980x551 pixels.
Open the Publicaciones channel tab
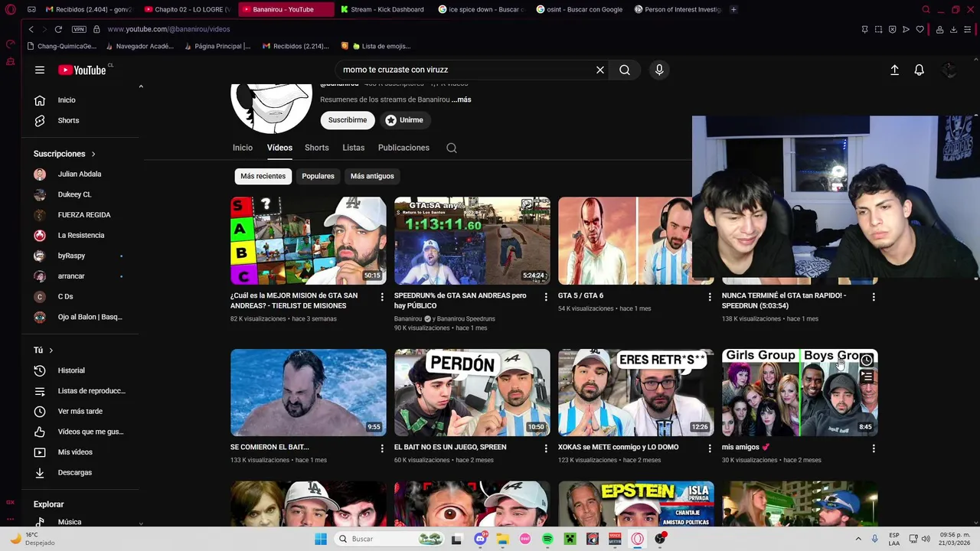click(x=403, y=148)
